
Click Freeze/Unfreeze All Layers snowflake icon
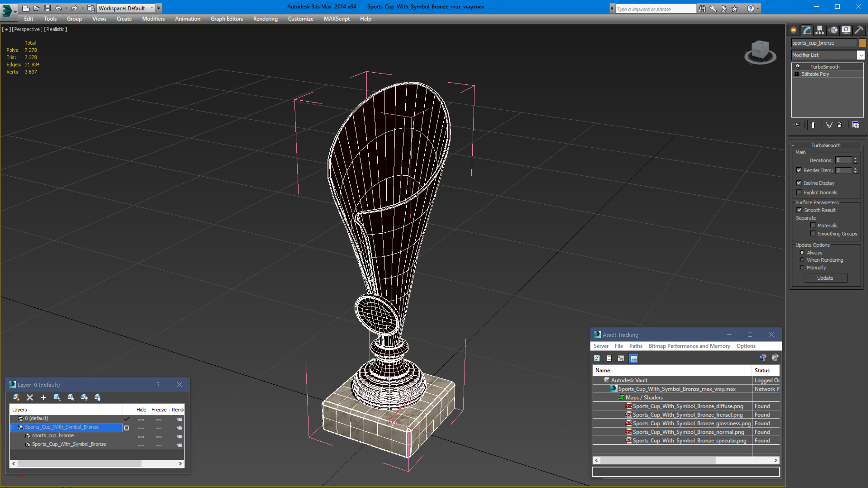point(98,397)
